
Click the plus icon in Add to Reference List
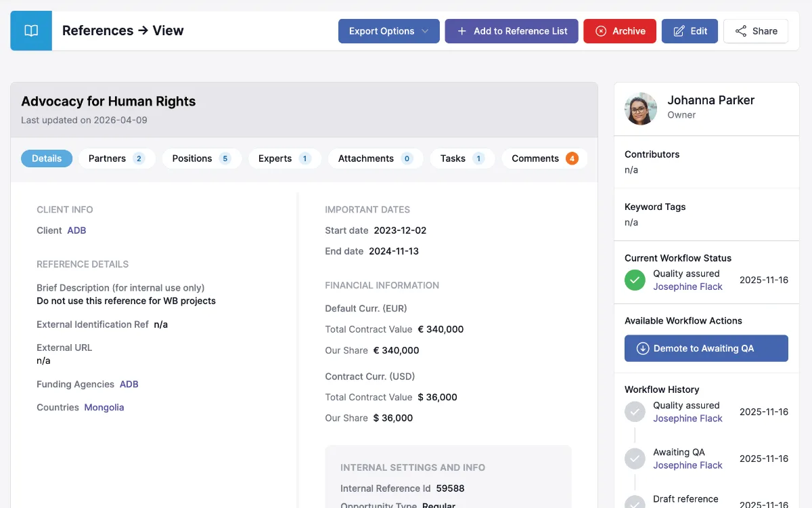click(462, 31)
